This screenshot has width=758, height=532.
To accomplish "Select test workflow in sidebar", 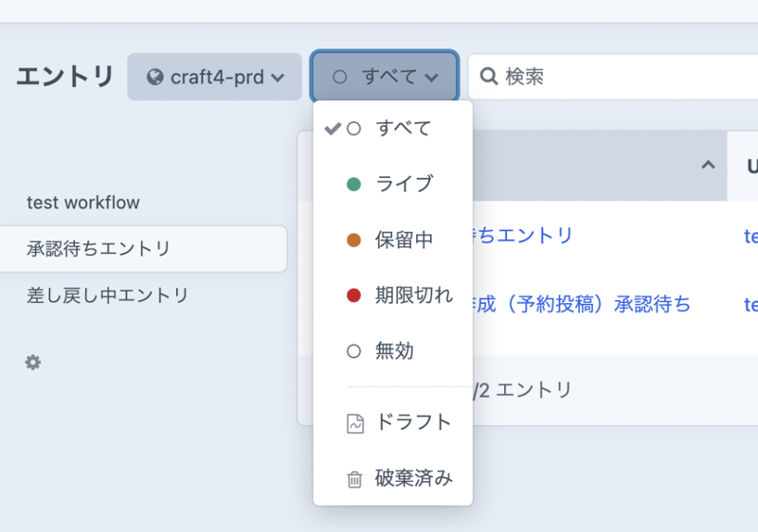I will pos(83,203).
